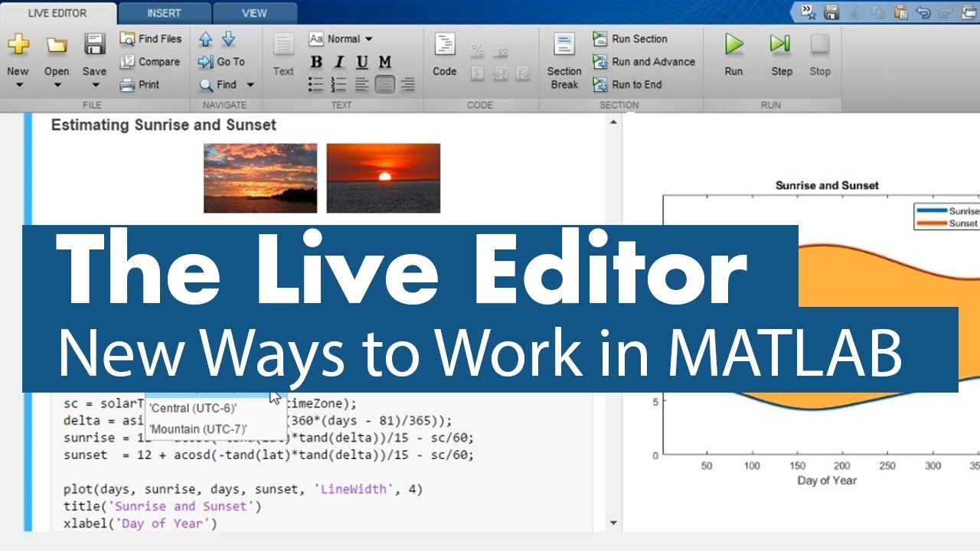980x551 pixels.
Task: Switch to the LIVE EDITOR tab
Action: click(57, 13)
